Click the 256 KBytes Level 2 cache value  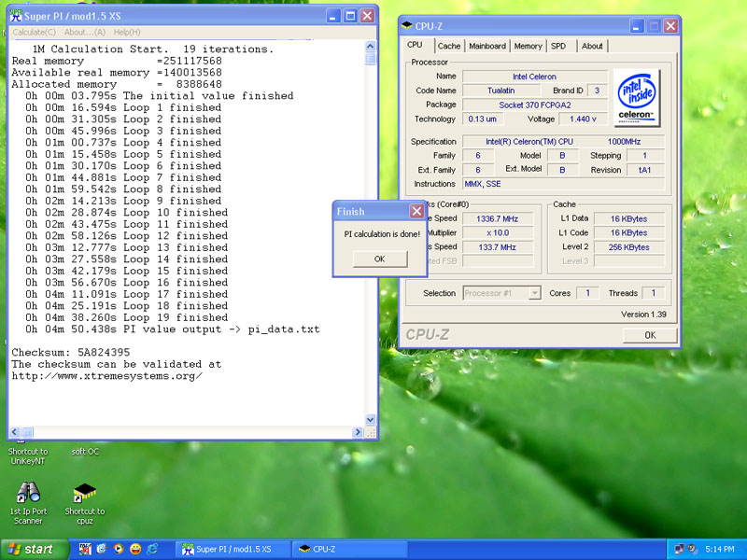pyautogui.click(x=628, y=247)
